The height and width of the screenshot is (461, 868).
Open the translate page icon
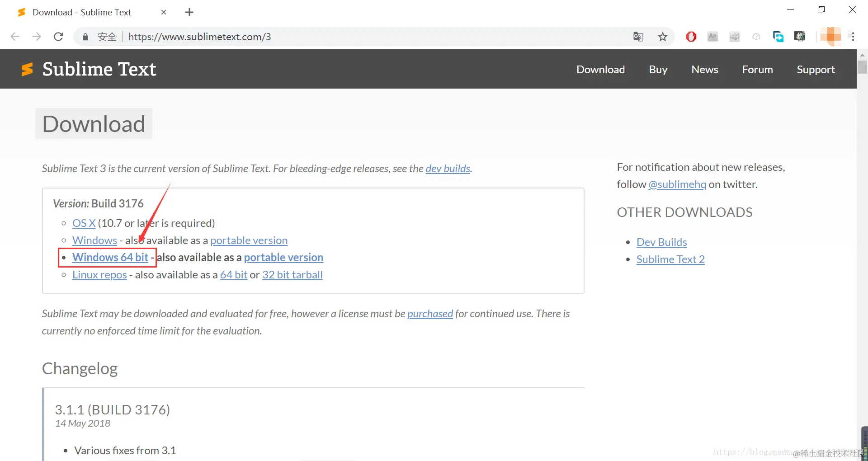click(638, 37)
